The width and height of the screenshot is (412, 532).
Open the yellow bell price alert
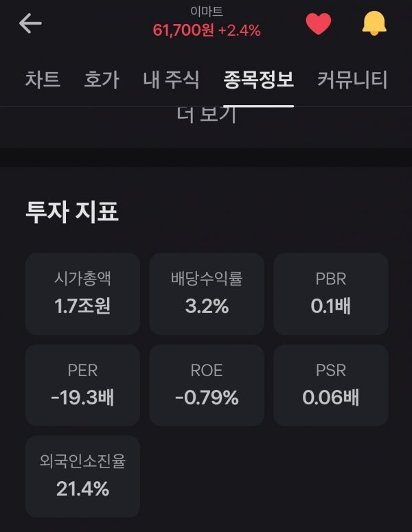pyautogui.click(x=374, y=23)
